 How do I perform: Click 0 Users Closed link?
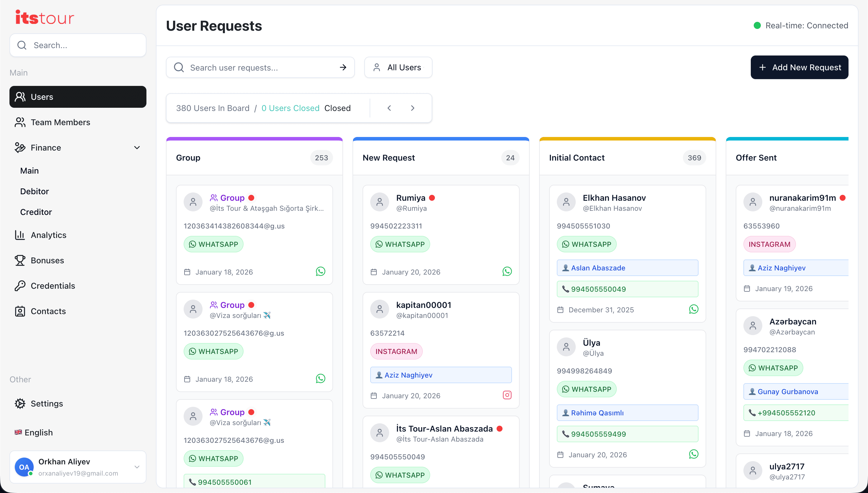click(x=290, y=108)
